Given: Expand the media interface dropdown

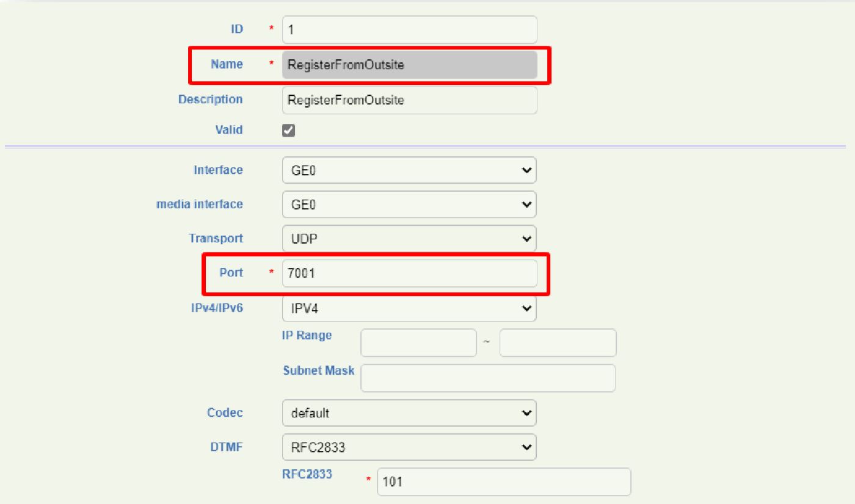Looking at the screenshot, I should [409, 205].
